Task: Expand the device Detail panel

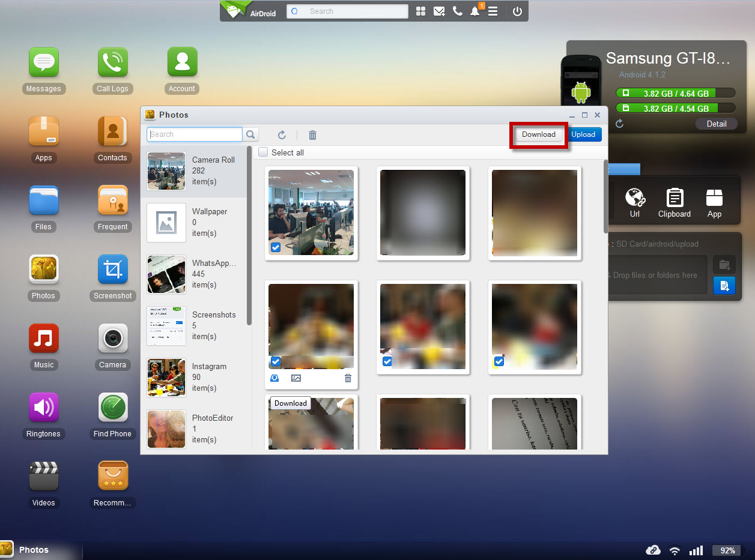Action: [x=716, y=123]
